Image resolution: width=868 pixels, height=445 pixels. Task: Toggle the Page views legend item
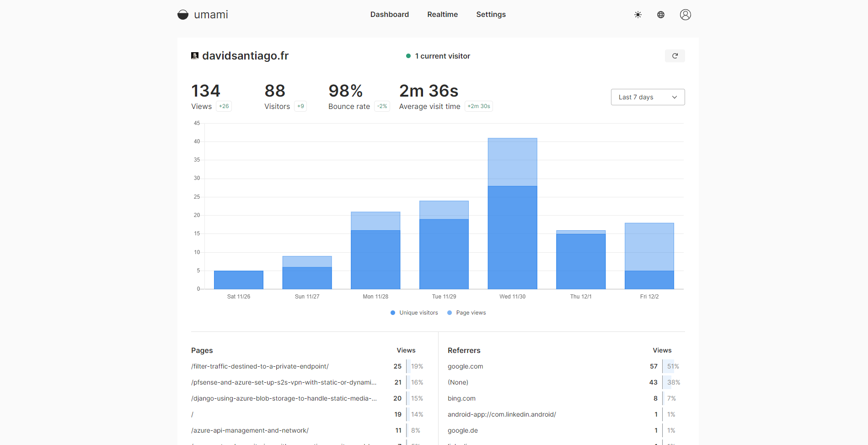coord(466,313)
